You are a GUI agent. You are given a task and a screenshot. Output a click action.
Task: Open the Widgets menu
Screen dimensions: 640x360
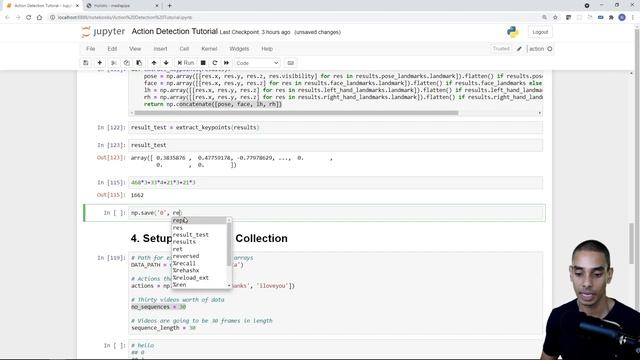239,49
